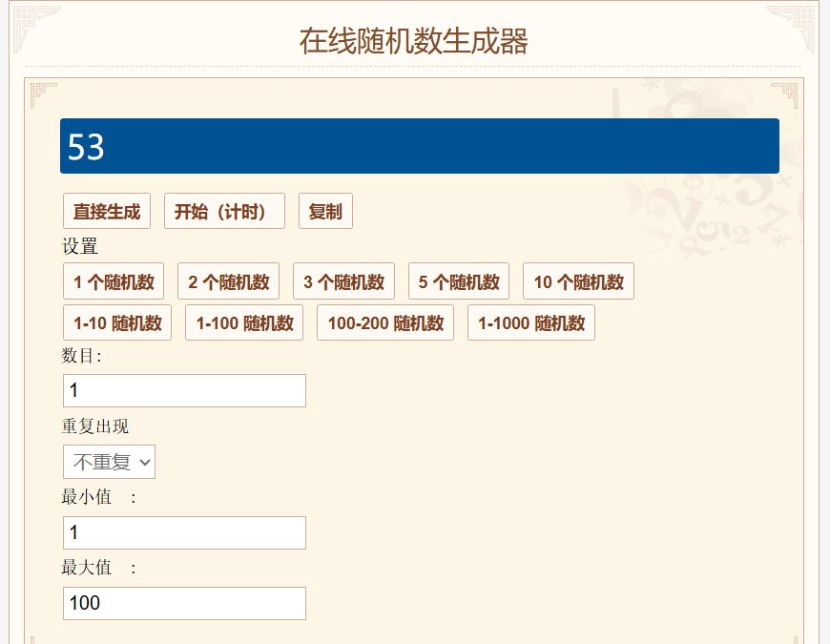Set range with 100-200 随机数 button
The image size is (830, 644).
tap(385, 322)
